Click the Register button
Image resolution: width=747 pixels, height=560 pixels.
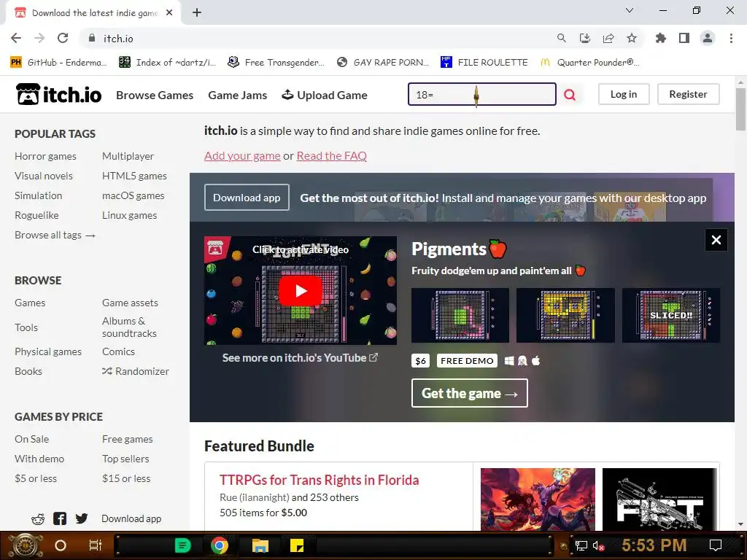tap(689, 94)
